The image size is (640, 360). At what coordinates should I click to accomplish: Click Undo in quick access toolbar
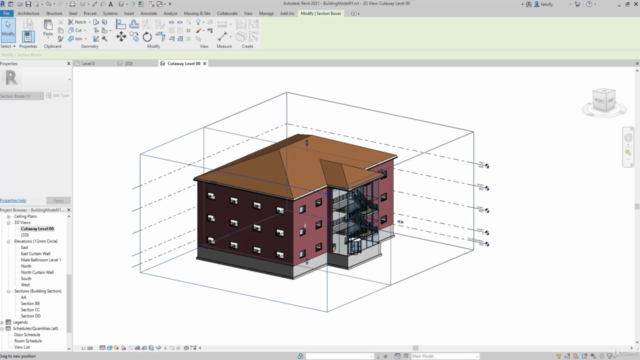49,4
